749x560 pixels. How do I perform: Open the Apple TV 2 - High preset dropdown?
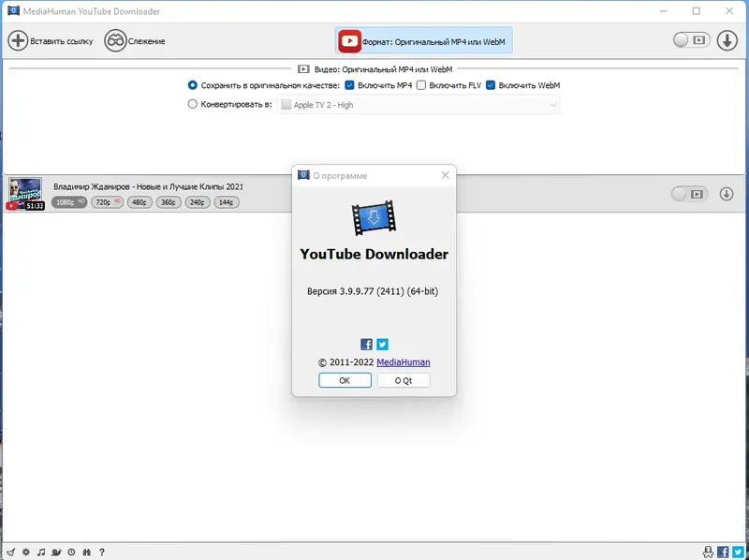tap(419, 105)
